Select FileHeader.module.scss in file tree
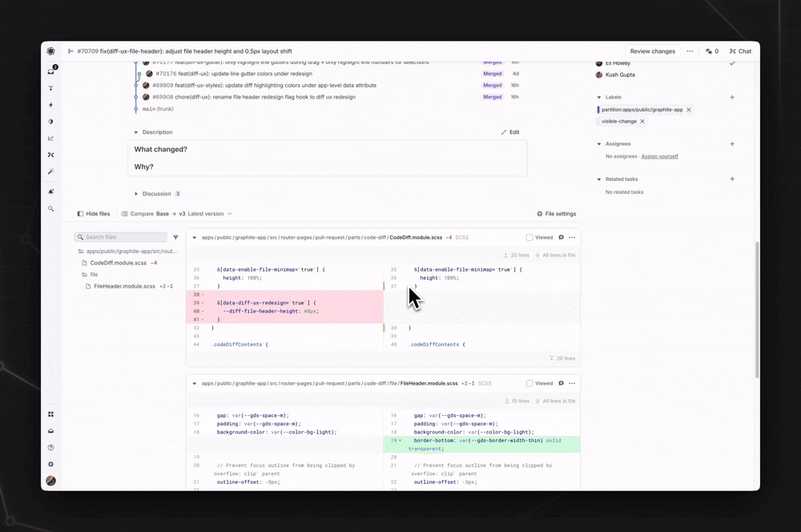Image resolution: width=801 pixels, height=532 pixels. 124,286
